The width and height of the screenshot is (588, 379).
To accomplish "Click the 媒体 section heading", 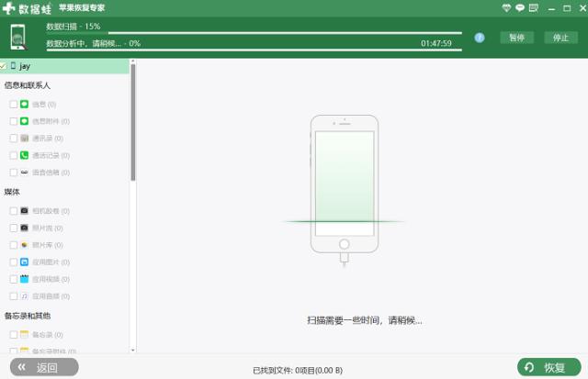I will [12, 192].
